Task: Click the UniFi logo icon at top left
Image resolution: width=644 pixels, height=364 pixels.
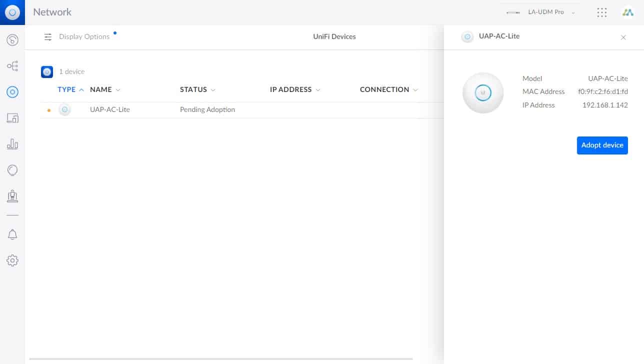Action: (12, 12)
